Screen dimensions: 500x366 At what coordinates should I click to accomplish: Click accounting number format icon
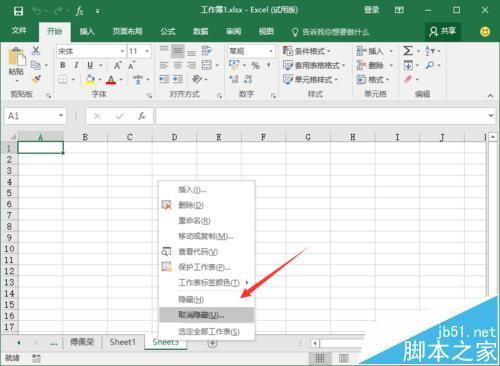pos(234,65)
